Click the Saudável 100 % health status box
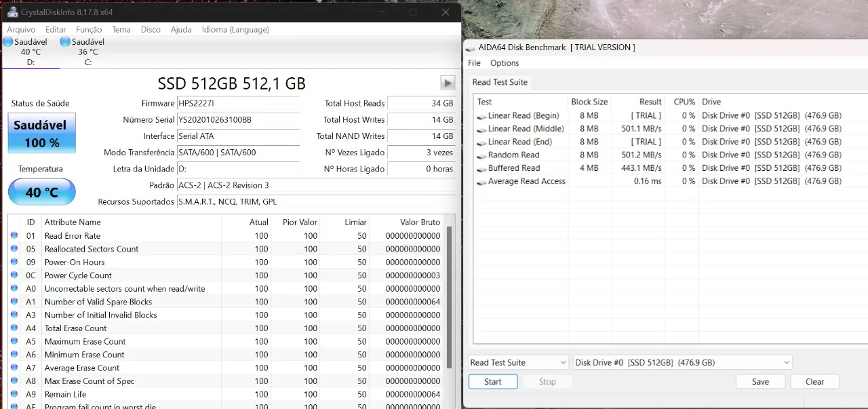This screenshot has width=868, height=409. click(42, 133)
